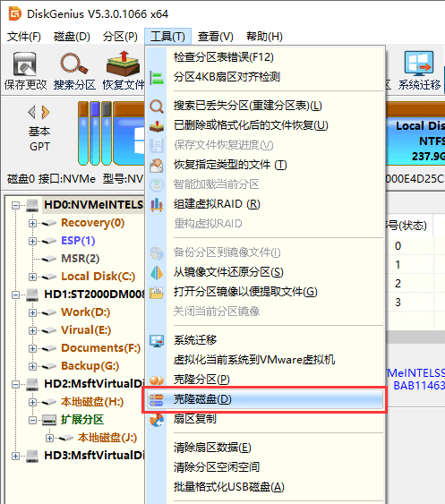Expand the ESP(1) partition node
445x504 pixels.
click(32, 241)
